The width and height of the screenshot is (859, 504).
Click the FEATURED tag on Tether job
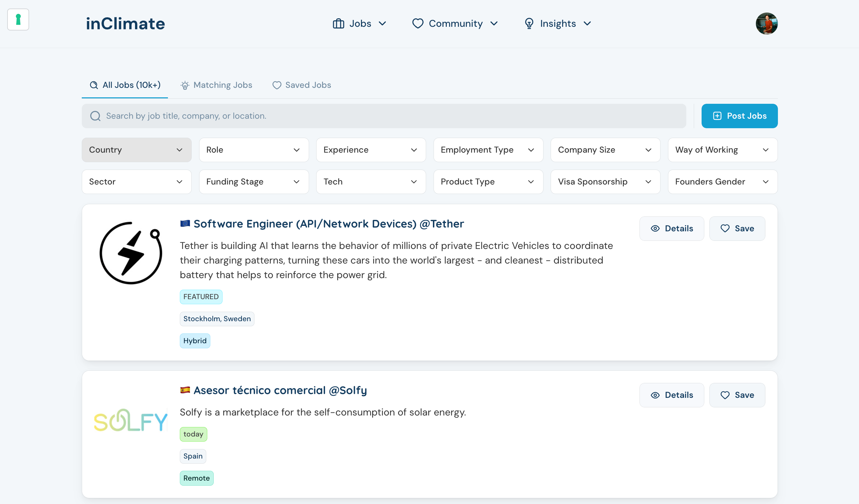click(x=201, y=297)
